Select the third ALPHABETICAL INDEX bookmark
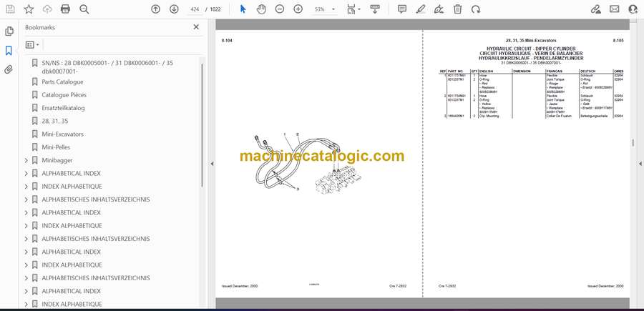 [71, 252]
